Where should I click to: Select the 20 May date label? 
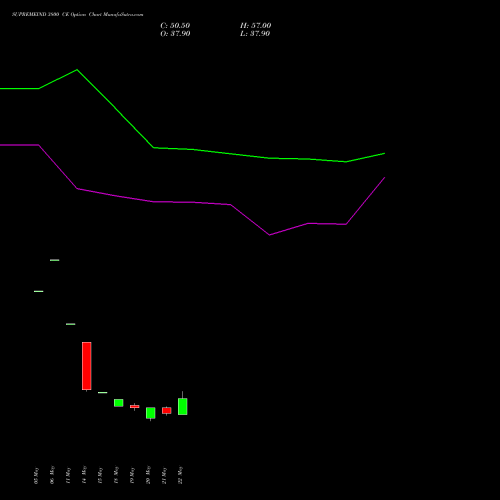click(148, 475)
